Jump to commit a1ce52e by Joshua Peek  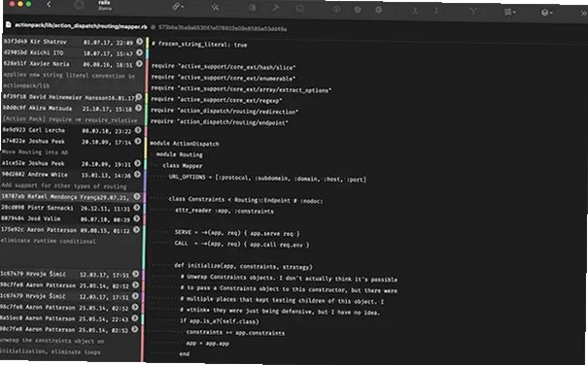[x=138, y=163]
